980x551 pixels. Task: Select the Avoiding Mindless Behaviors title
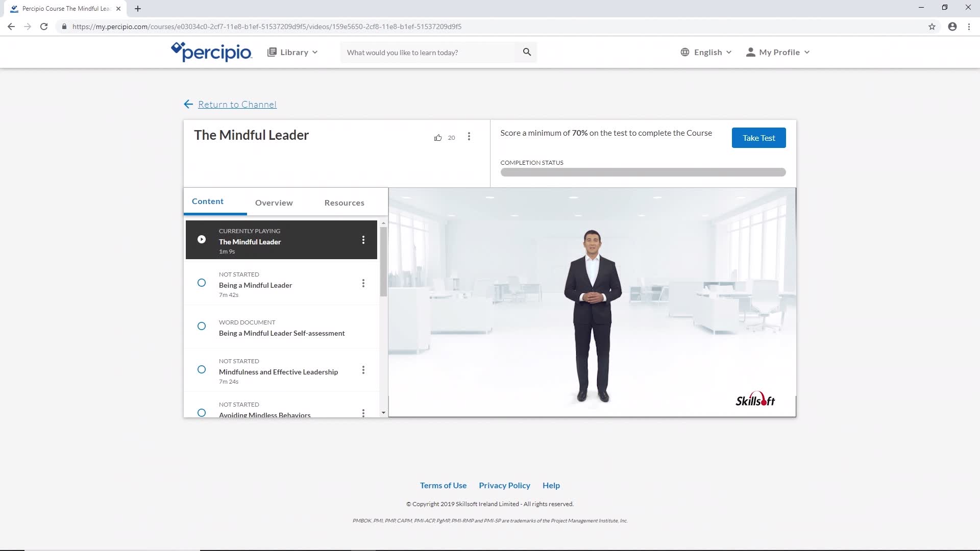click(x=264, y=415)
